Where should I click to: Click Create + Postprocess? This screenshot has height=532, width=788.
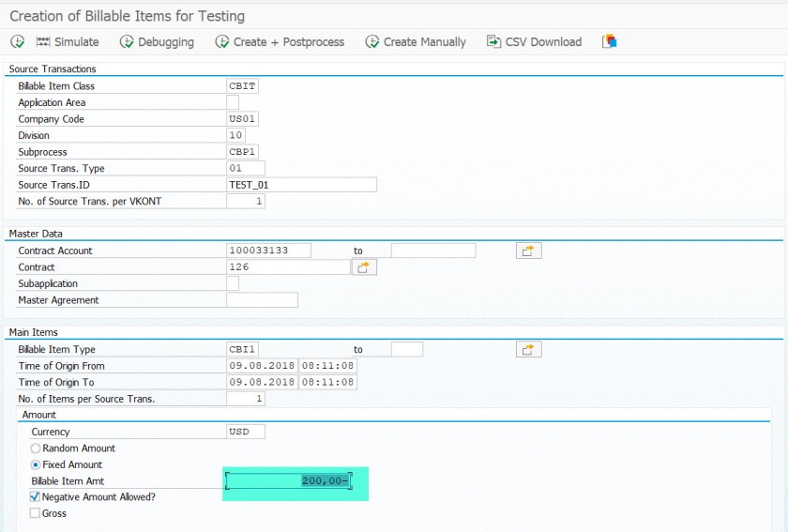pyautogui.click(x=280, y=41)
